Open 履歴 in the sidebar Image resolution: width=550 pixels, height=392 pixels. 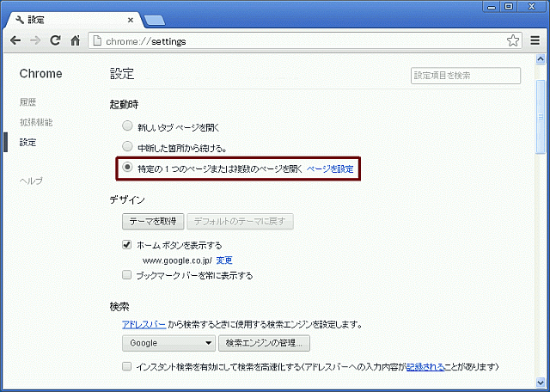(27, 102)
